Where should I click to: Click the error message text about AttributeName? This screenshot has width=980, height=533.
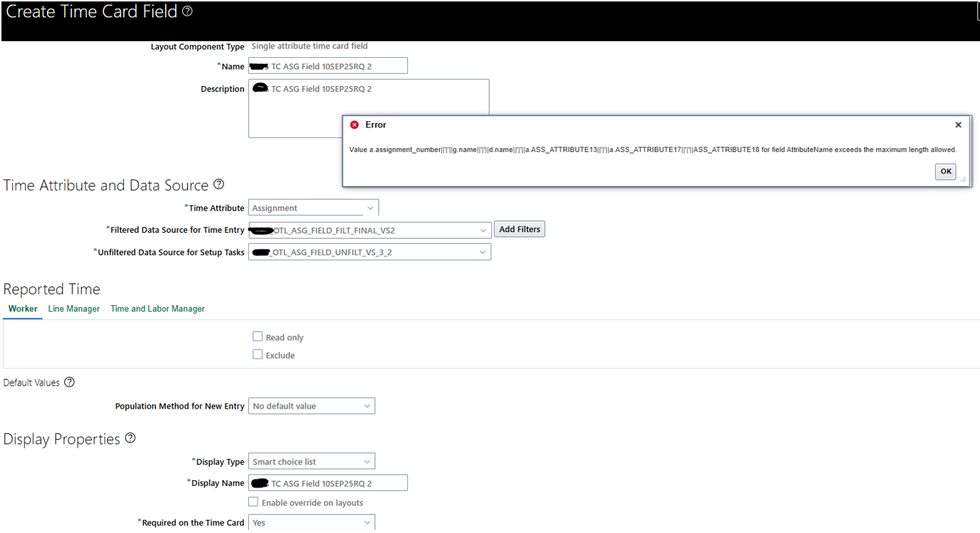pos(653,150)
